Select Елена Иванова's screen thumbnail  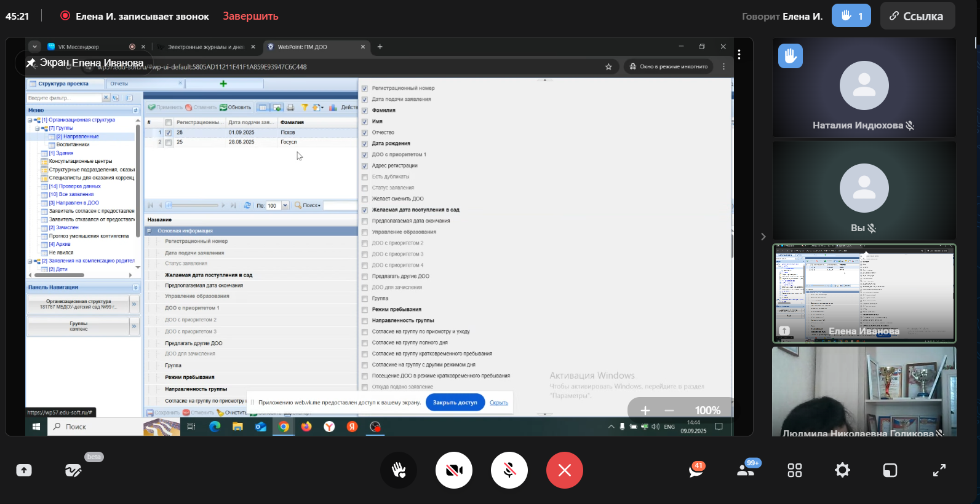tap(864, 293)
